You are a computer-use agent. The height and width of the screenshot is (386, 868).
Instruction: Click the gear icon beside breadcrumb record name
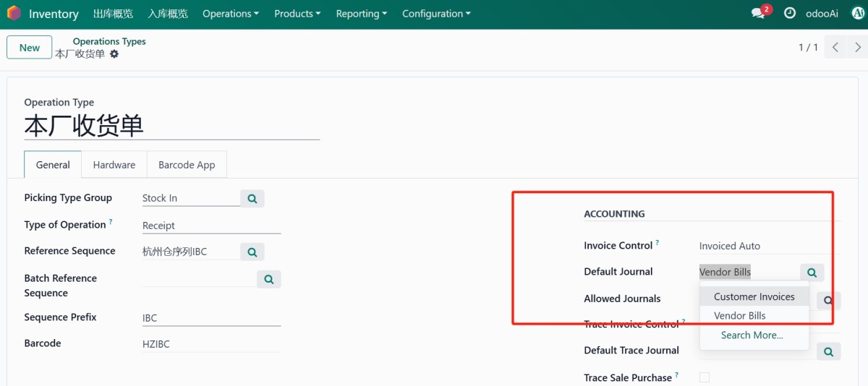click(x=114, y=54)
